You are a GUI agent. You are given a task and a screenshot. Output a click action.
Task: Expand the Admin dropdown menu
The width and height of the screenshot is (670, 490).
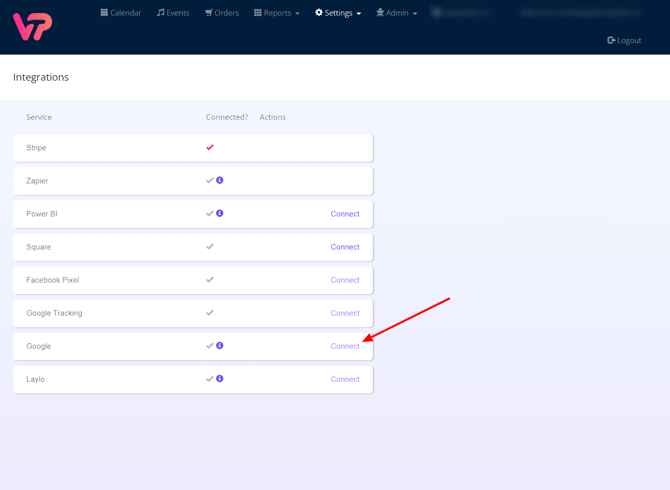(x=397, y=13)
